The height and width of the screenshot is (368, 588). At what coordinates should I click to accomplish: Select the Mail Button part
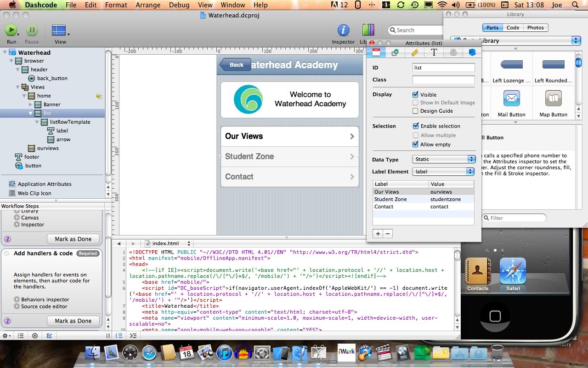[x=511, y=103]
